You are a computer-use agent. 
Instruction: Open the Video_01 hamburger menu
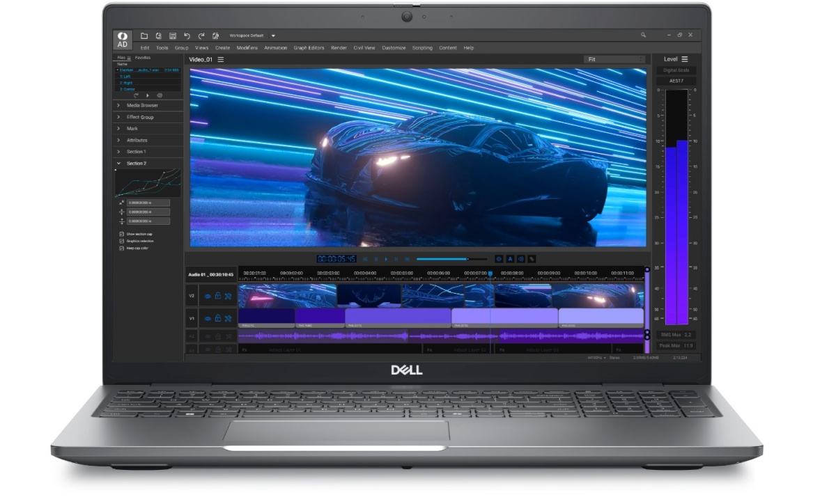(x=221, y=59)
